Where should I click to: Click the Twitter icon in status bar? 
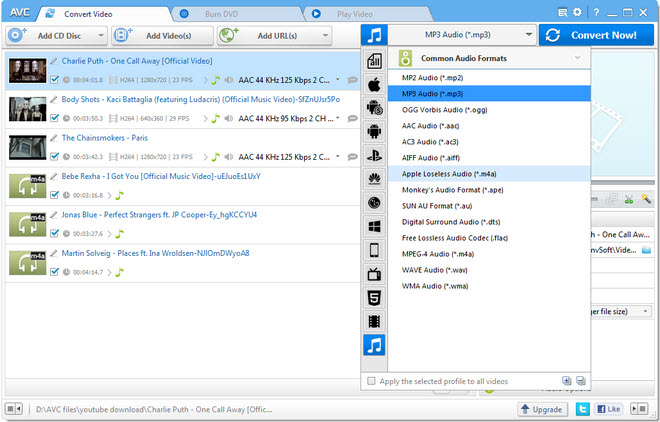pos(583,409)
